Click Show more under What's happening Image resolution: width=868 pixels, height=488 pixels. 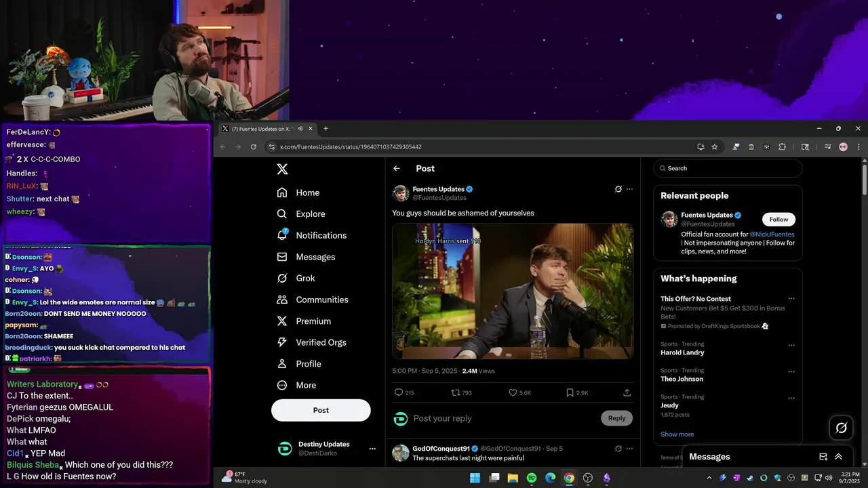pyautogui.click(x=677, y=434)
